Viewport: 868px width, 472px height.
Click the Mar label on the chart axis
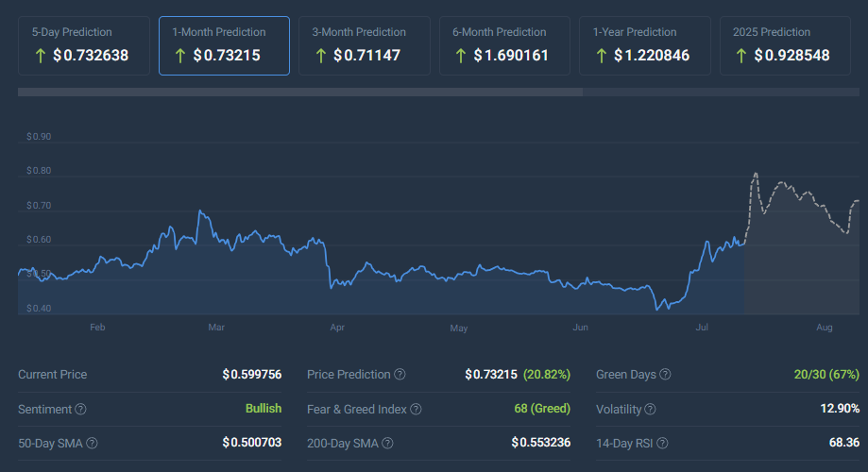[x=216, y=327]
